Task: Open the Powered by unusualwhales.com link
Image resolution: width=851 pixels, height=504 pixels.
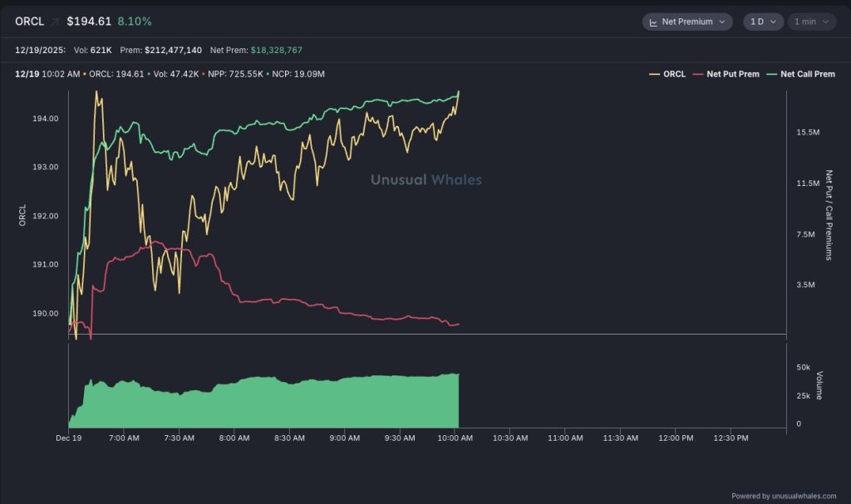Action: [x=784, y=496]
